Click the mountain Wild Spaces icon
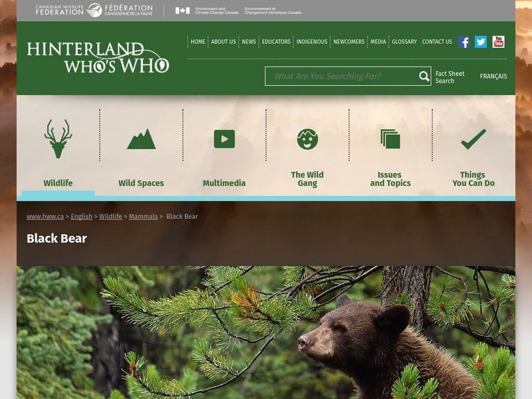 tap(141, 139)
